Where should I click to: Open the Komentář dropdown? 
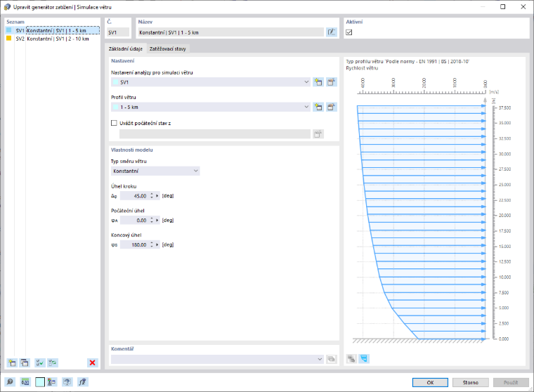click(x=320, y=359)
